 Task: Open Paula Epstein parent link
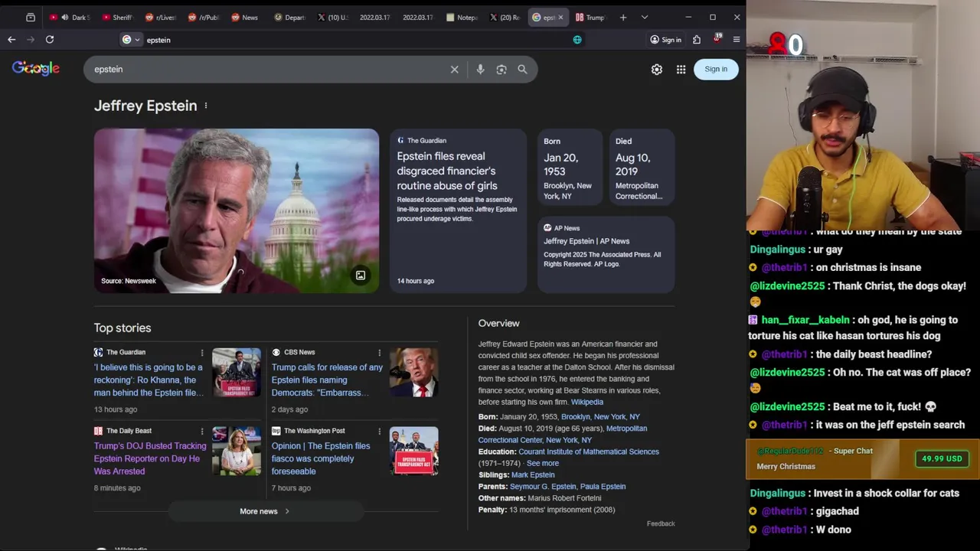603,487
